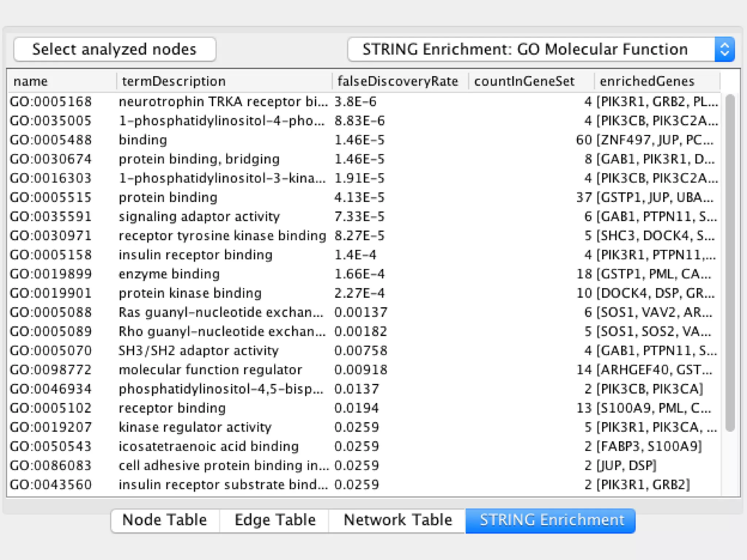Open the STRING Enrichment category dropdown arrows
This screenshot has width=747, height=560.
coord(724,49)
